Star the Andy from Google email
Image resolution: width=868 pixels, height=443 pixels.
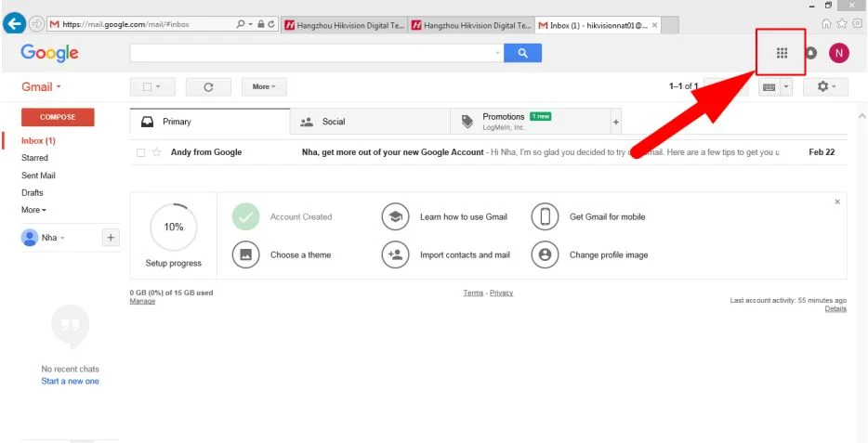(157, 152)
